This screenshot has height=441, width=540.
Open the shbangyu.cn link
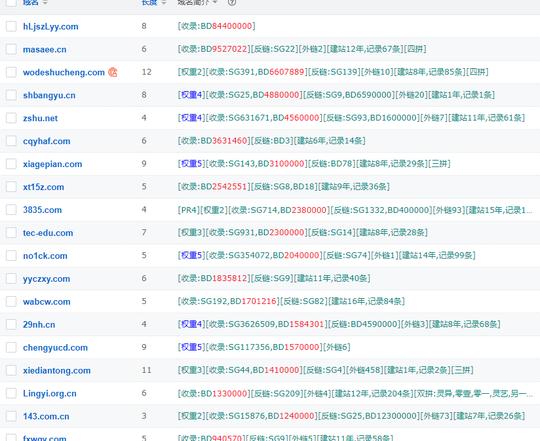pyautogui.click(x=49, y=95)
